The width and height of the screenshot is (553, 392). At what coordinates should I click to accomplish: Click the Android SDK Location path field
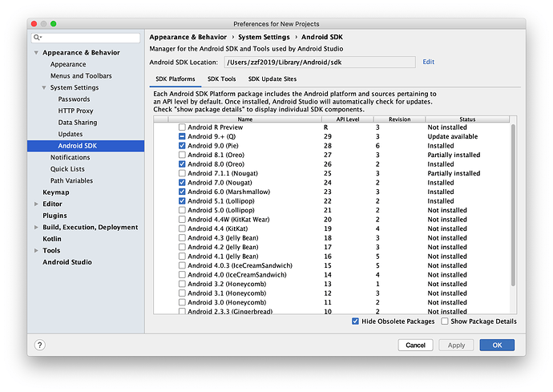[x=318, y=62]
